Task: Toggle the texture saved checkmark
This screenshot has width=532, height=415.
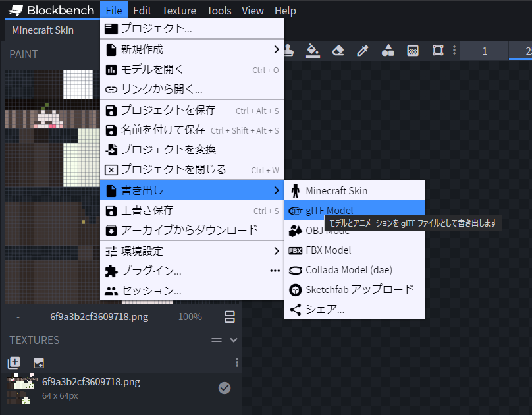Action: (225, 388)
